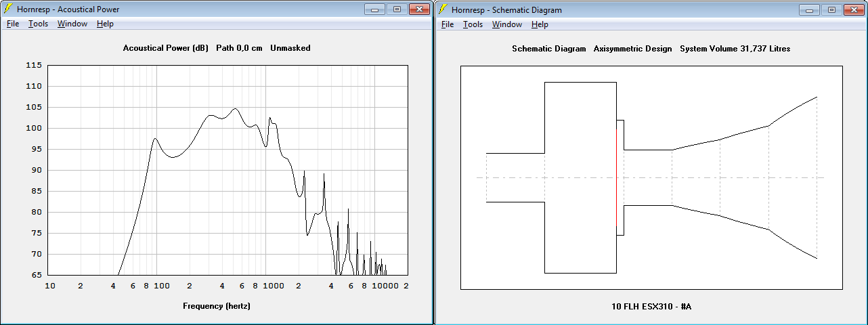
Task: Open Window menu in Schematic Diagram window
Action: pyautogui.click(x=506, y=24)
